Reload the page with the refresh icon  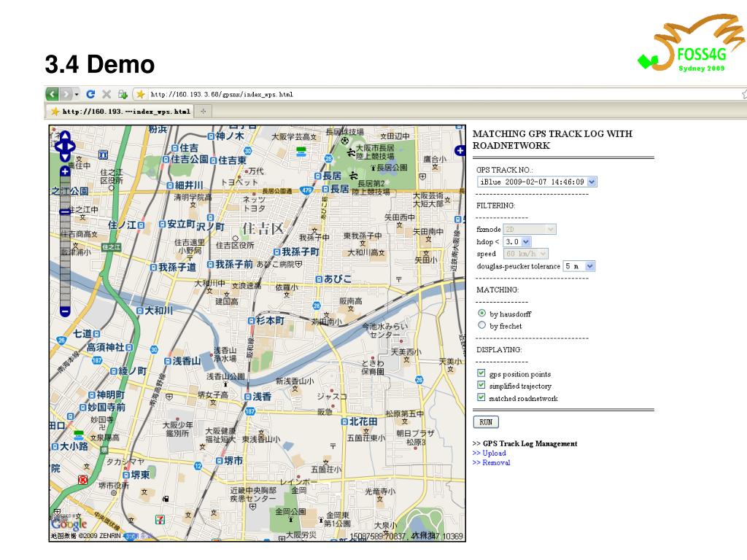(x=91, y=94)
